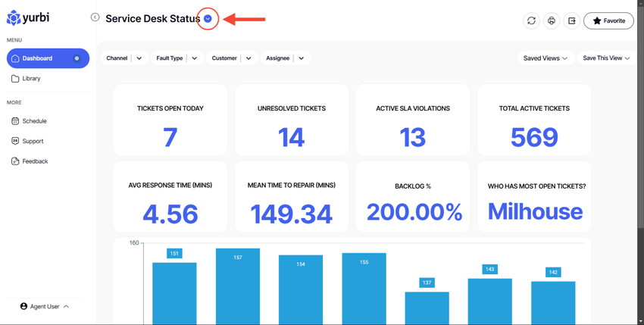
Task: Refresh the dashboard
Action: 531,20
